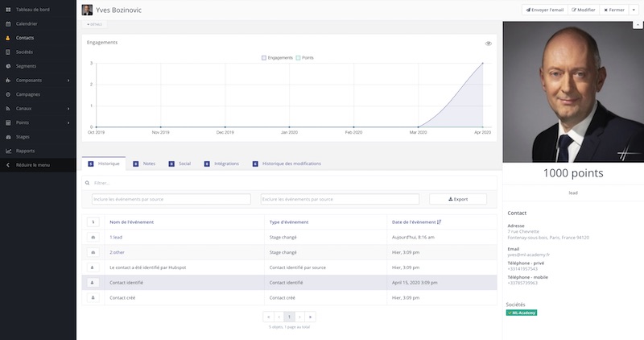This screenshot has height=340, width=644.
Task: Click the contact's large profile photo
Action: [x=573, y=92]
